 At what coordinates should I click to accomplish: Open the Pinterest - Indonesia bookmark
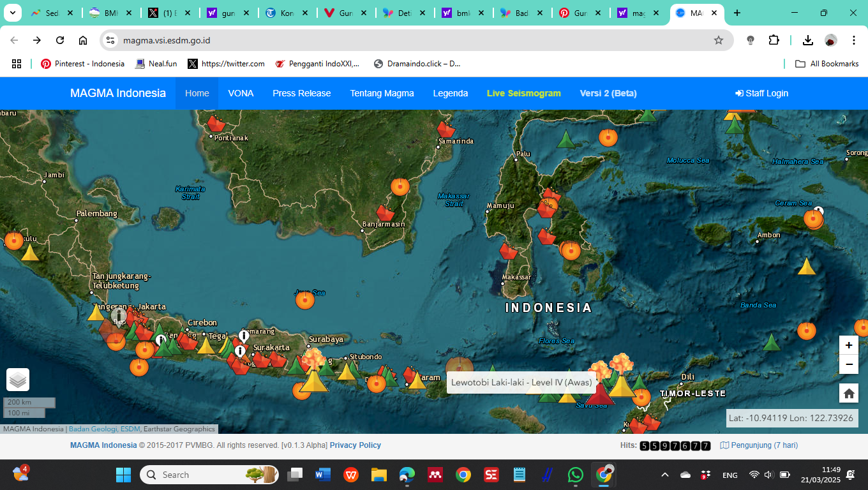click(82, 64)
